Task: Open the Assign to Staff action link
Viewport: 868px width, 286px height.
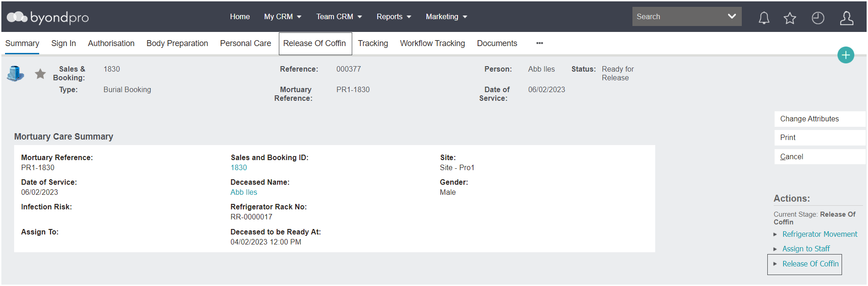Action: [x=806, y=249]
